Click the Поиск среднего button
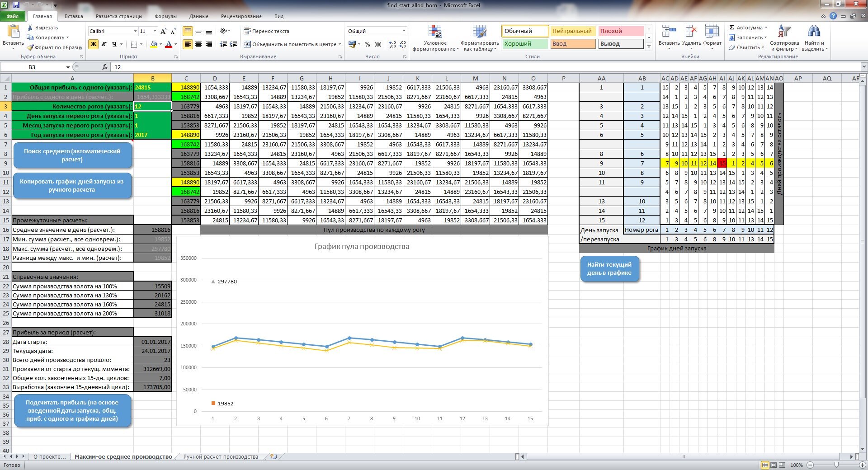 click(x=72, y=155)
